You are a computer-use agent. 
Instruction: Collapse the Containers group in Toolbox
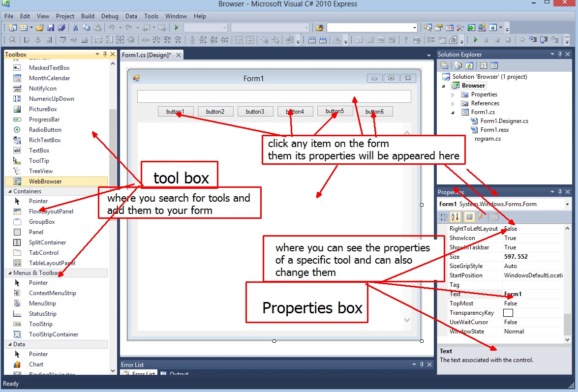coord(9,191)
